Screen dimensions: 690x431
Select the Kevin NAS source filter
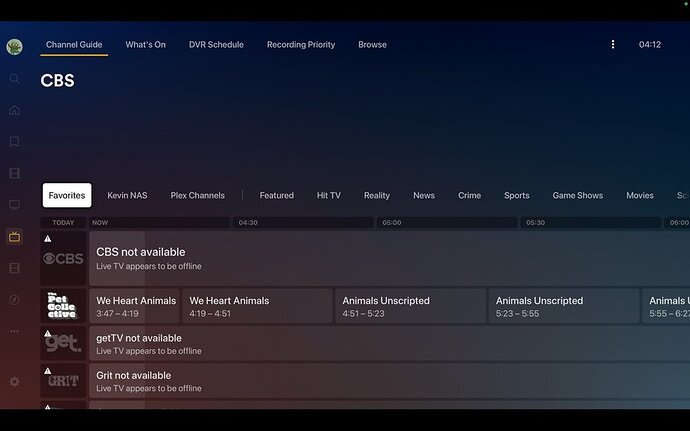tap(127, 195)
